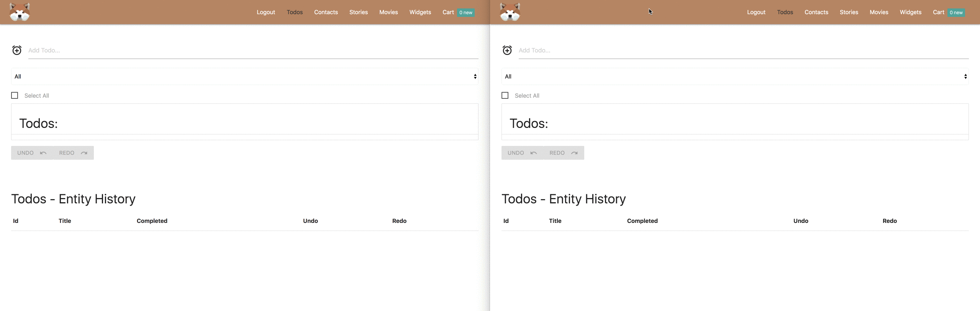Click the red panda logo in right window

(x=510, y=12)
